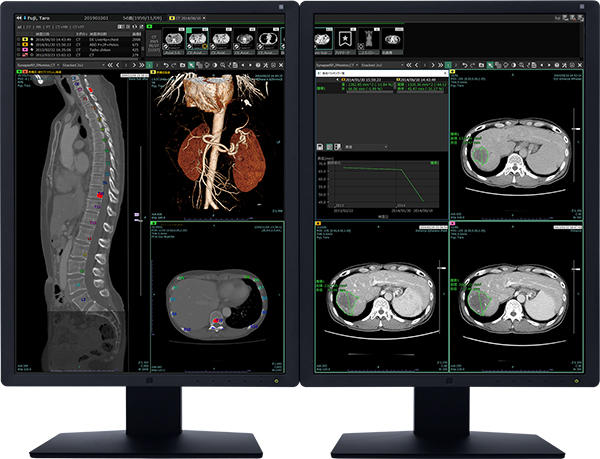Tick checkbox of 2014/05/30 study row
Viewport: 600px width, 459px height.
click(18, 45)
